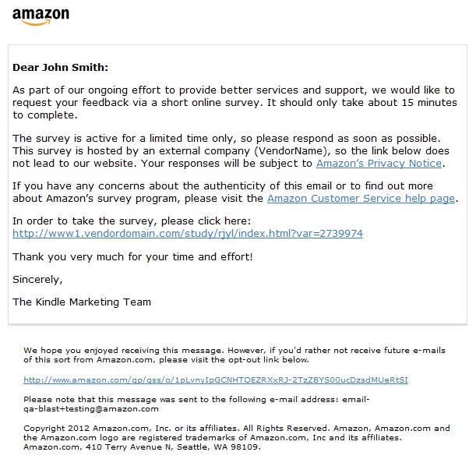Click the 'Sincerely,' closing line
This screenshot has width=476, height=459.
[37, 278]
